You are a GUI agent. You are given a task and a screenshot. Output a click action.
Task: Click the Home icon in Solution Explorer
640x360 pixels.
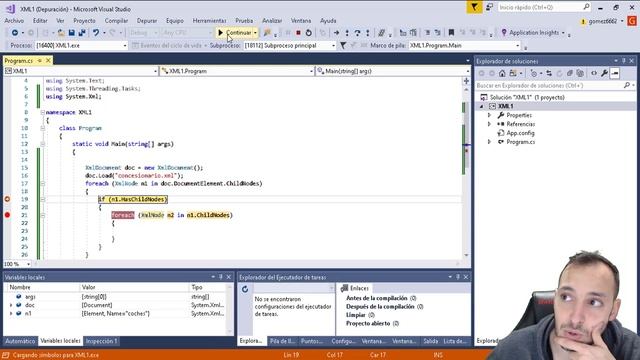pyautogui.click(x=502, y=73)
